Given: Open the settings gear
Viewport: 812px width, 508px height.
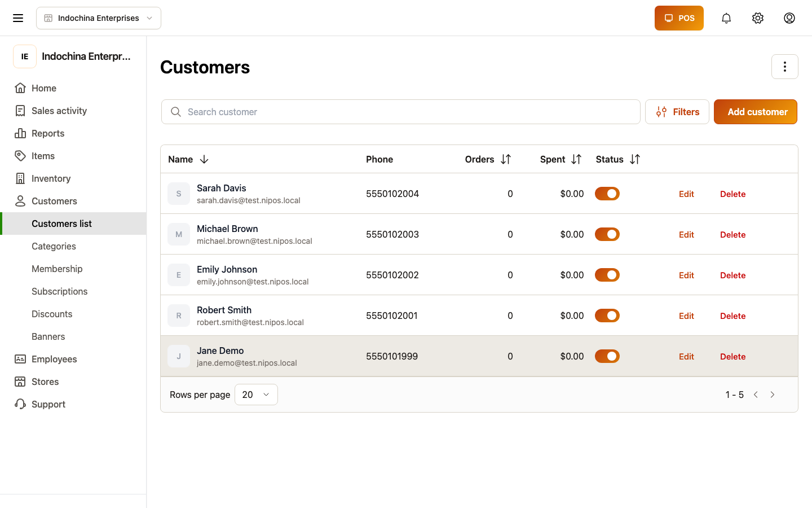Looking at the screenshot, I should (758, 18).
